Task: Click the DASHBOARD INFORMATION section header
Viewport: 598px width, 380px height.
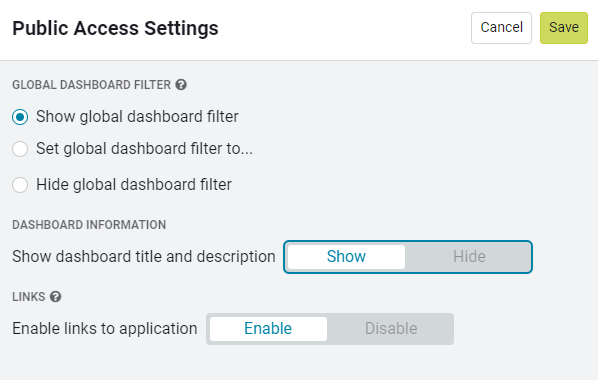Action: pyautogui.click(x=89, y=225)
